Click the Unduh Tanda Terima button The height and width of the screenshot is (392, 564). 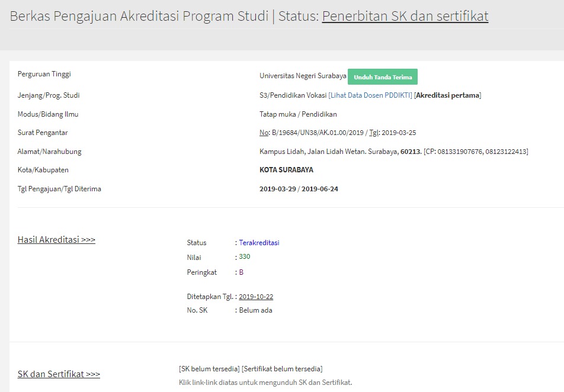pos(382,76)
